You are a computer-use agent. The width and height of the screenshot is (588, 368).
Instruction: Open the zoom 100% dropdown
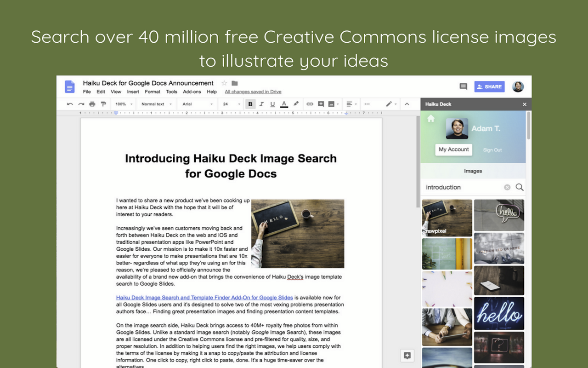(124, 104)
